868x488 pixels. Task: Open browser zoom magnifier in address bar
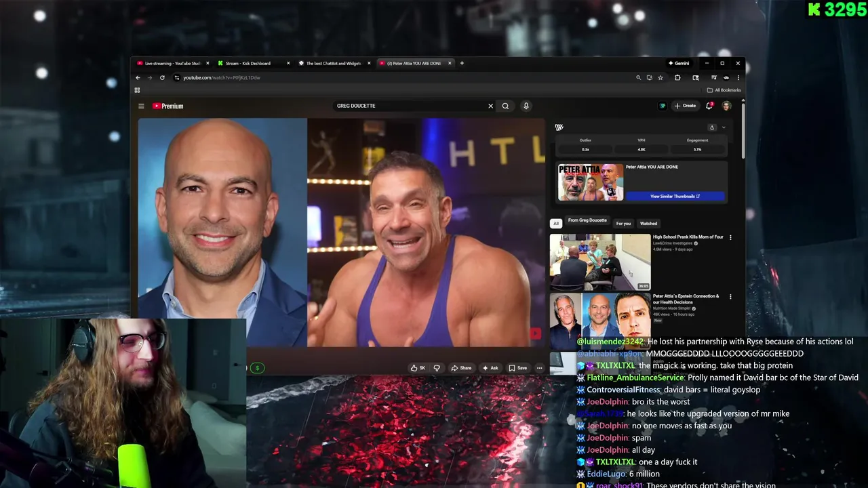tap(638, 77)
